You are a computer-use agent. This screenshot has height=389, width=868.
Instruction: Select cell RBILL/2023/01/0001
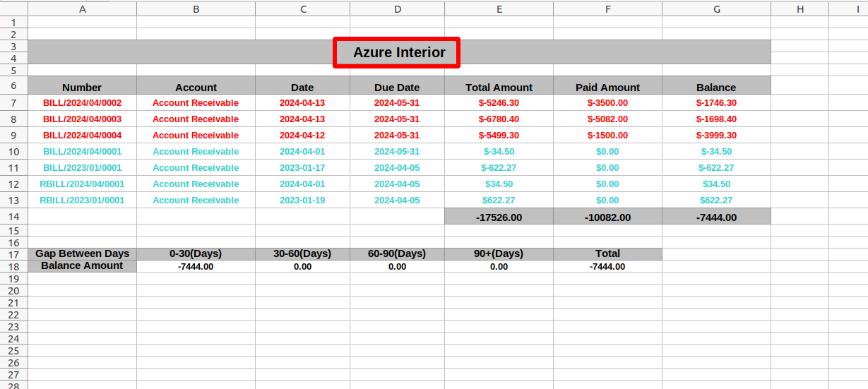point(82,201)
